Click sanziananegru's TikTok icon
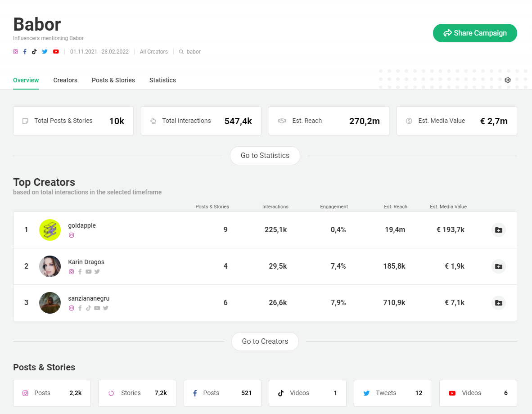Screen dimensions: 532x414 click(x=89, y=308)
